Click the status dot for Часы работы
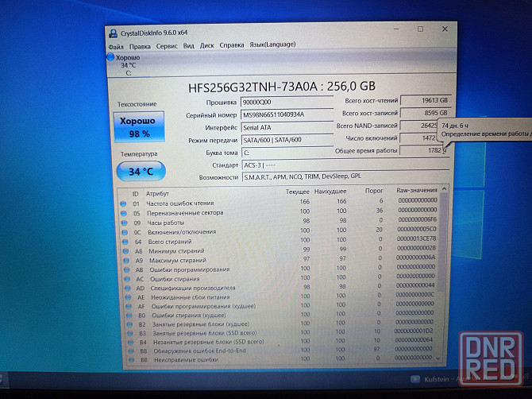This screenshot has height=399, width=532. pyautogui.click(x=124, y=223)
